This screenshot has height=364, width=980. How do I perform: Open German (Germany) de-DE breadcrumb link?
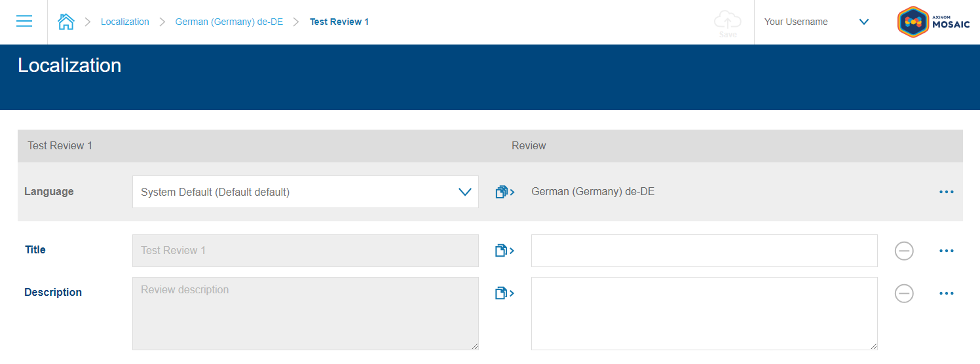tap(229, 22)
